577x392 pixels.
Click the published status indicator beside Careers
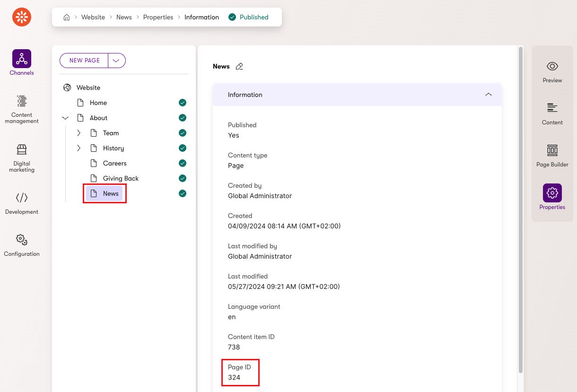pyautogui.click(x=183, y=163)
